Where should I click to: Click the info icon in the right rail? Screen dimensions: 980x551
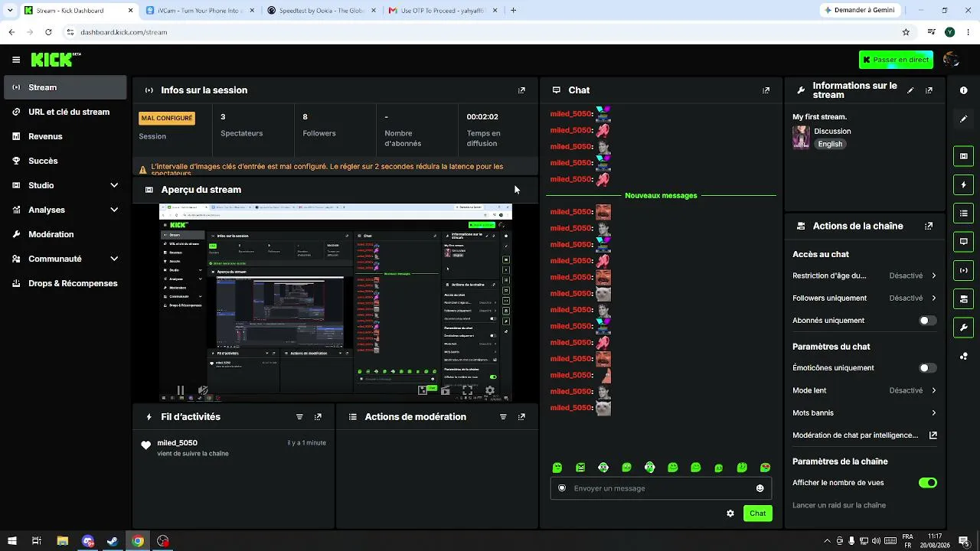[x=963, y=90]
